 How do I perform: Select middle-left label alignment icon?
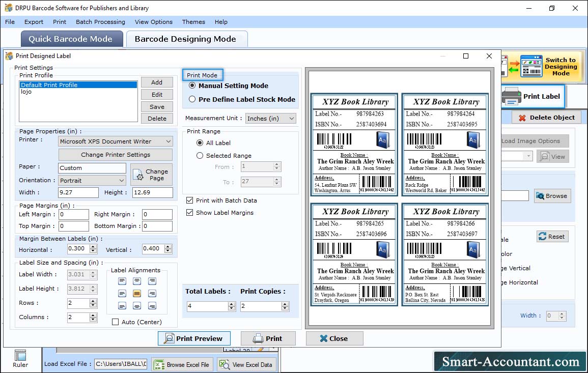122,294
